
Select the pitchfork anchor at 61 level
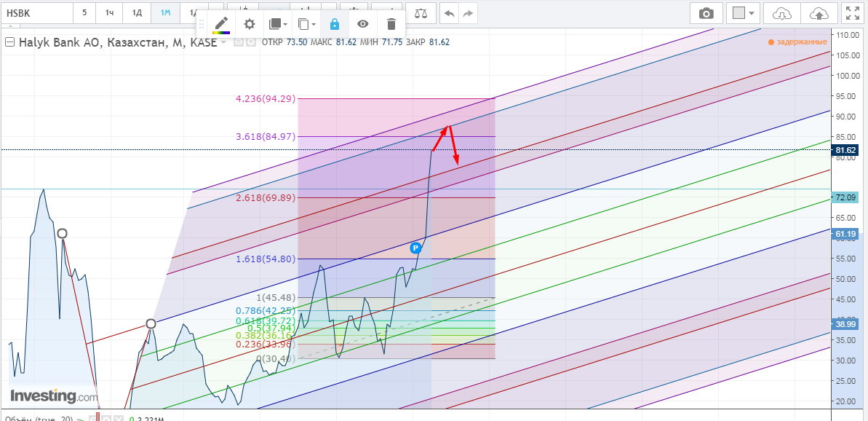point(62,233)
